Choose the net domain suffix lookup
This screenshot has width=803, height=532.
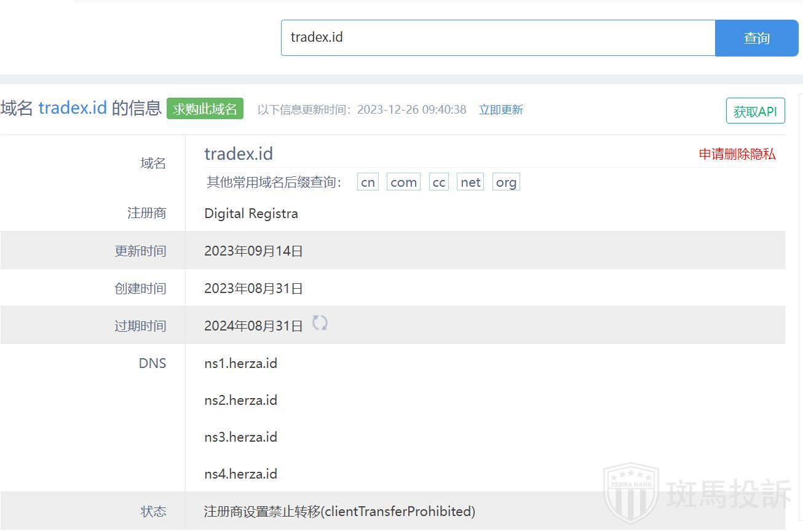[470, 182]
